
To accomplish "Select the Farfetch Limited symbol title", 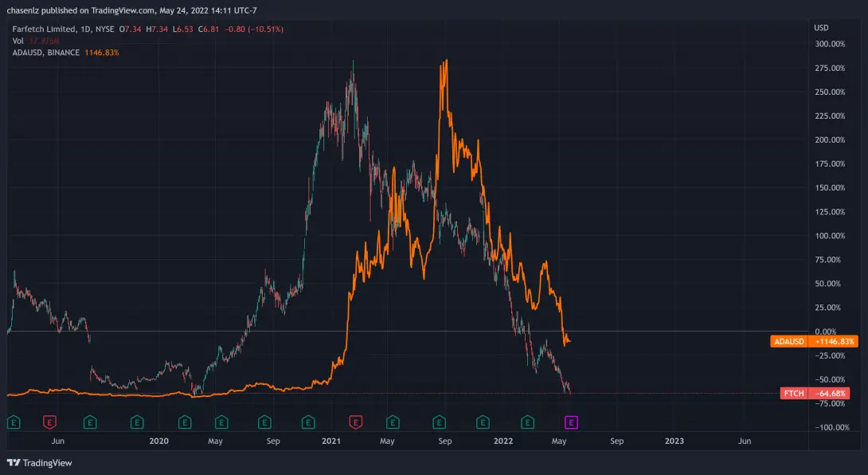I will pyautogui.click(x=45, y=29).
